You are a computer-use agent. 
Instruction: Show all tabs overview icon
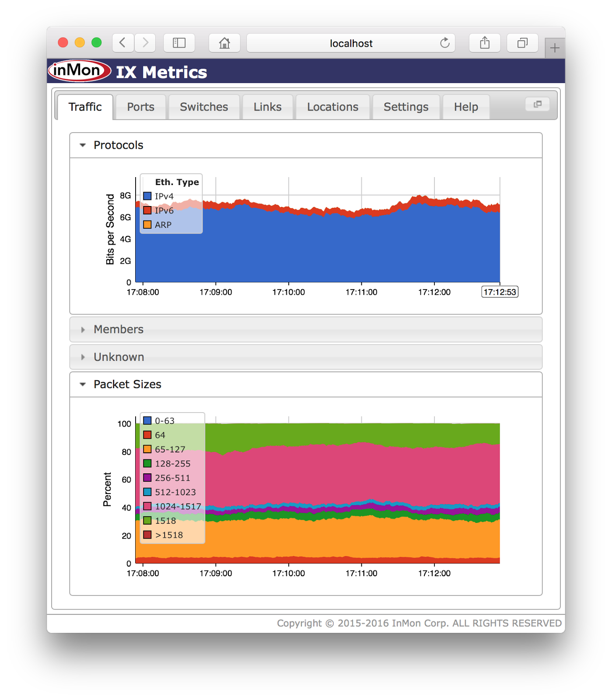point(522,43)
